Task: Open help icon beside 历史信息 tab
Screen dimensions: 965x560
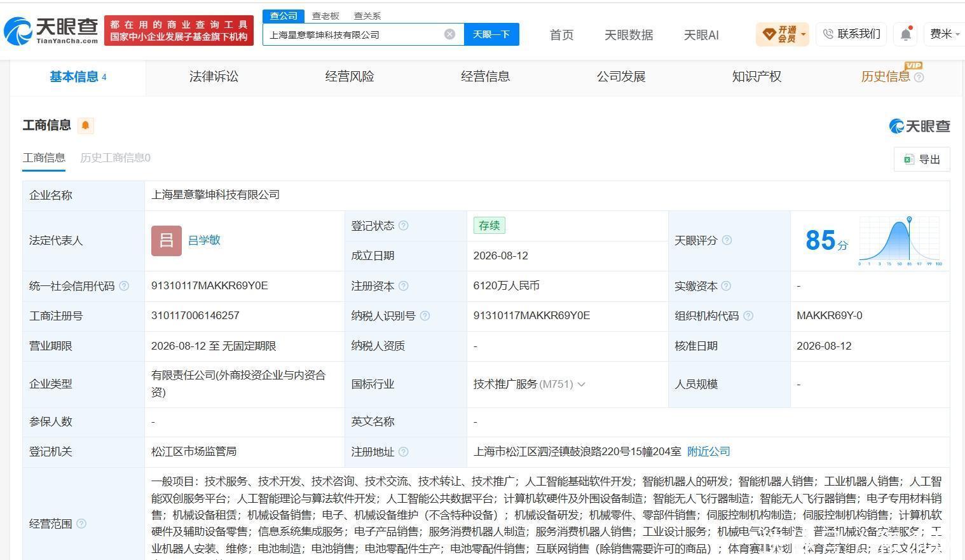Action: 919,77
